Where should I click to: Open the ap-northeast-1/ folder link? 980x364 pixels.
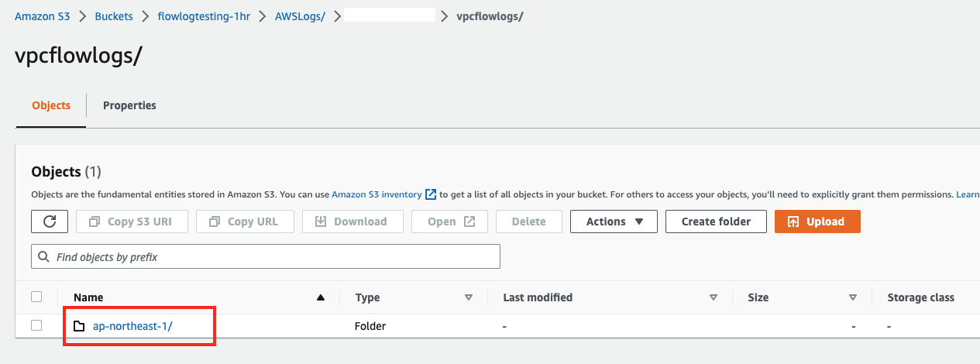(132, 326)
